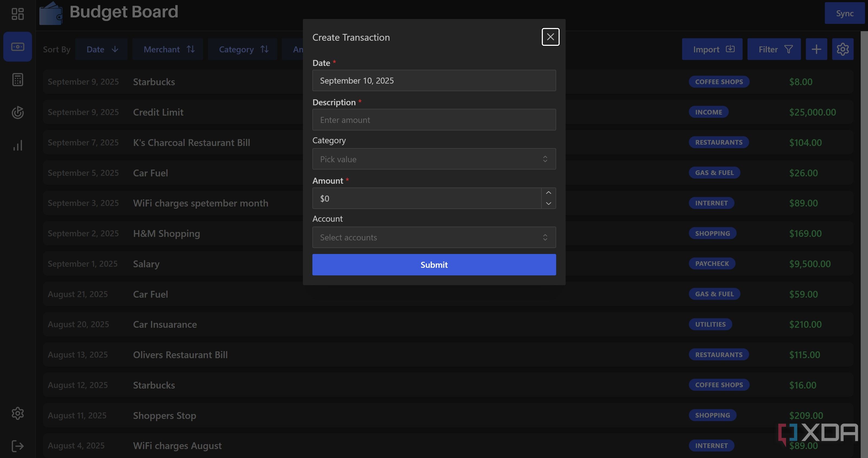The height and width of the screenshot is (458, 868).
Task: Click the UTILITIES tag on Car Insuarance
Action: [710, 324]
